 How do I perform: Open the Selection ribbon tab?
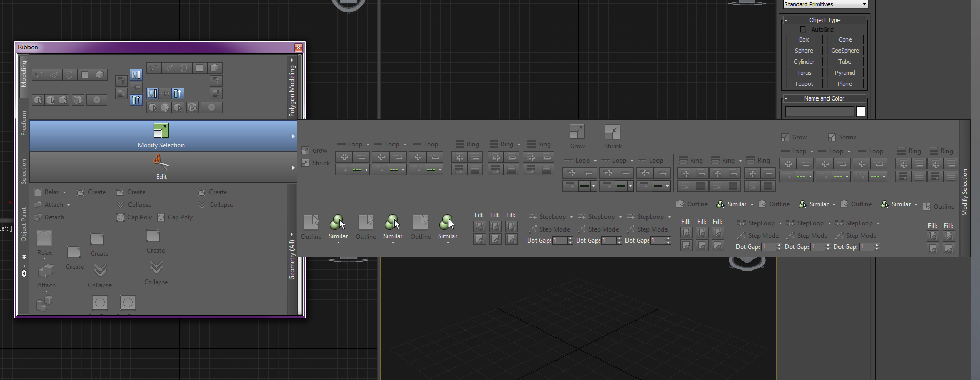pos(24,171)
